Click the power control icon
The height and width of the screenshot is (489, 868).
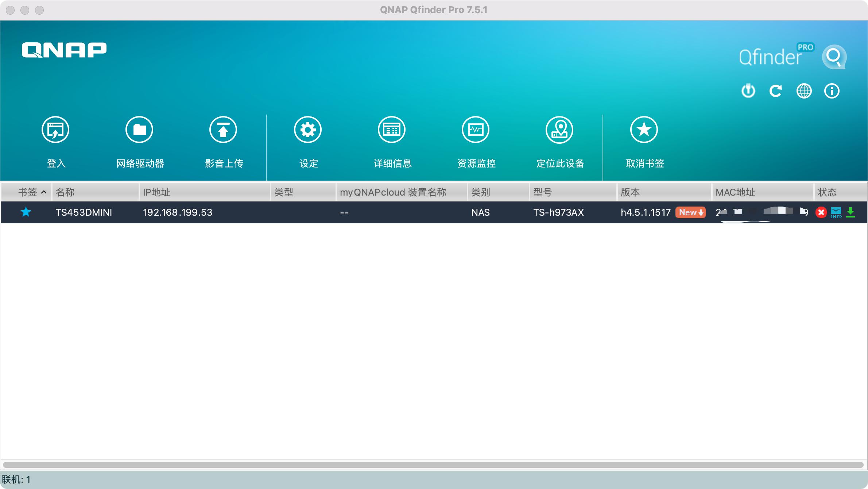point(748,91)
